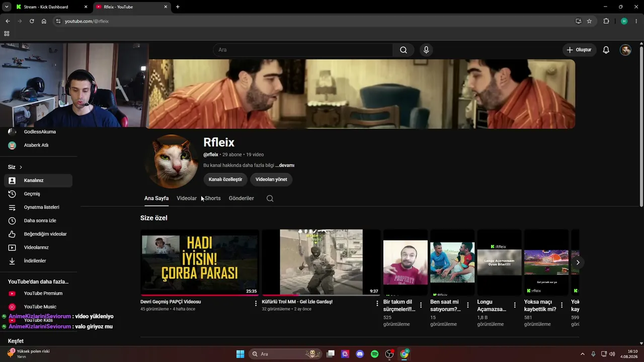Open options menu for Ben saat mi satıyorum short

[468, 305]
